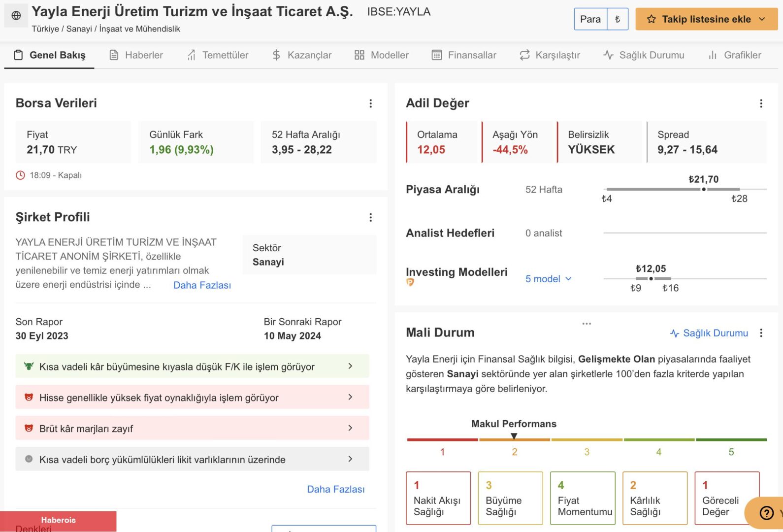The height and width of the screenshot is (532, 783).
Task: Click the IBSE:YAYLA ticker label
Action: (399, 12)
